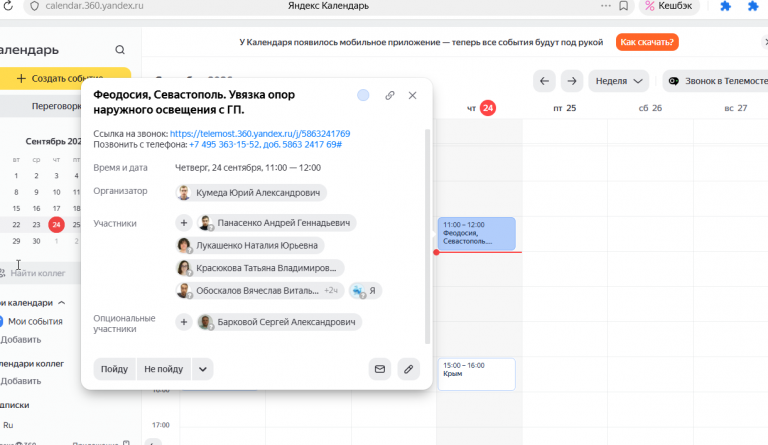The width and height of the screenshot is (768, 445).
Task: Click the event color circle swatch
Action: (x=363, y=95)
